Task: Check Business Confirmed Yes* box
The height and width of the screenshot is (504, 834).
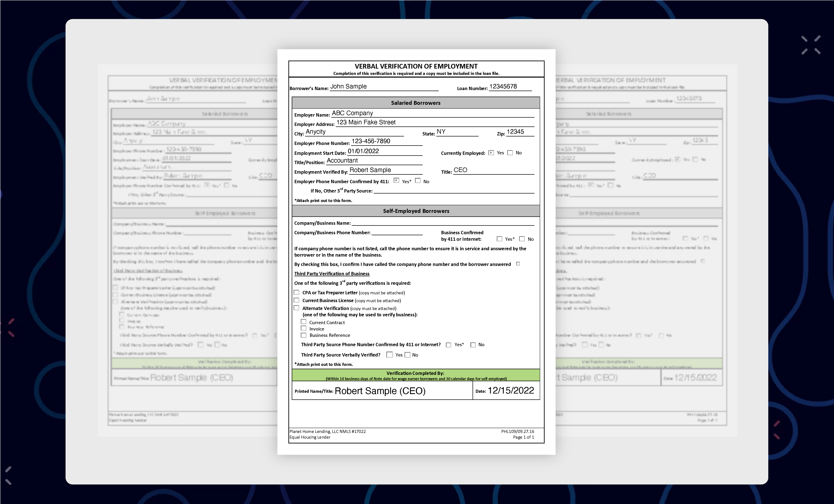Action: [500, 239]
